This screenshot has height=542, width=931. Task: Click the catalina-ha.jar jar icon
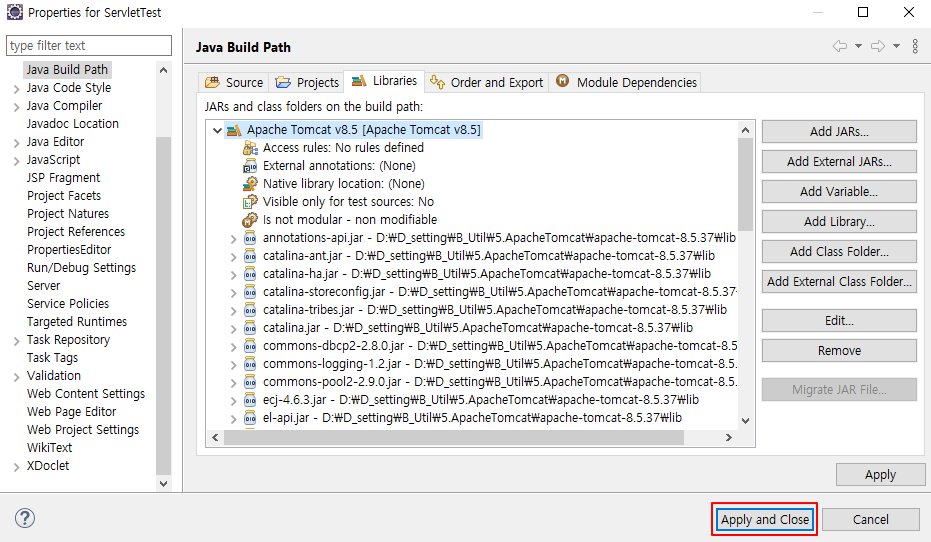pos(250,274)
